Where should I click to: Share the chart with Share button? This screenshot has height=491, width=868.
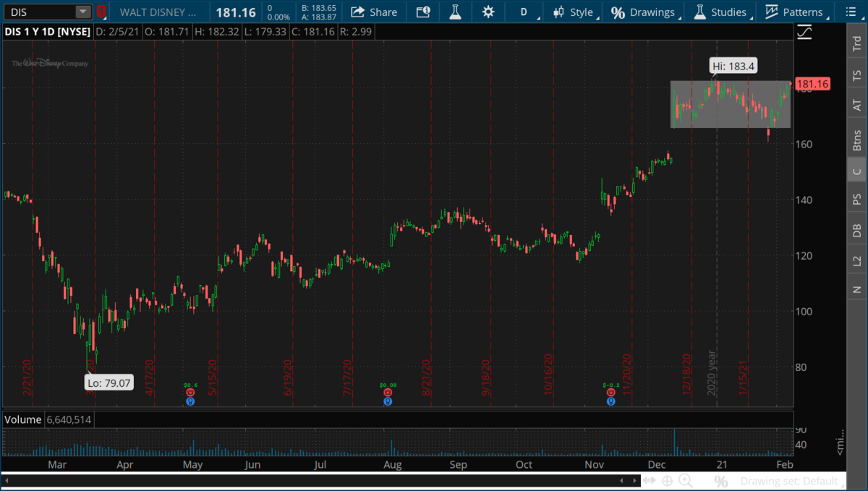374,12
